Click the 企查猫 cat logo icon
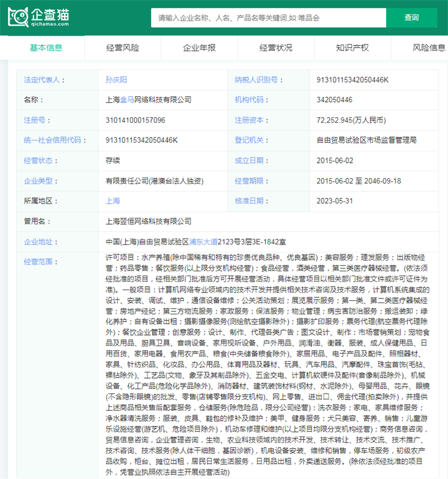 click(x=18, y=17)
